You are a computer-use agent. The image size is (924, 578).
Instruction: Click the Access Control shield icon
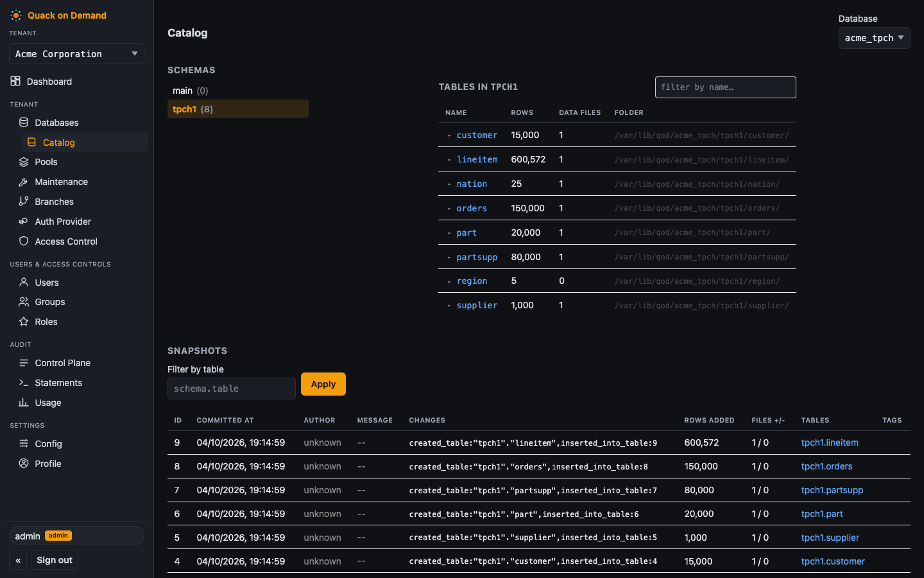(24, 241)
